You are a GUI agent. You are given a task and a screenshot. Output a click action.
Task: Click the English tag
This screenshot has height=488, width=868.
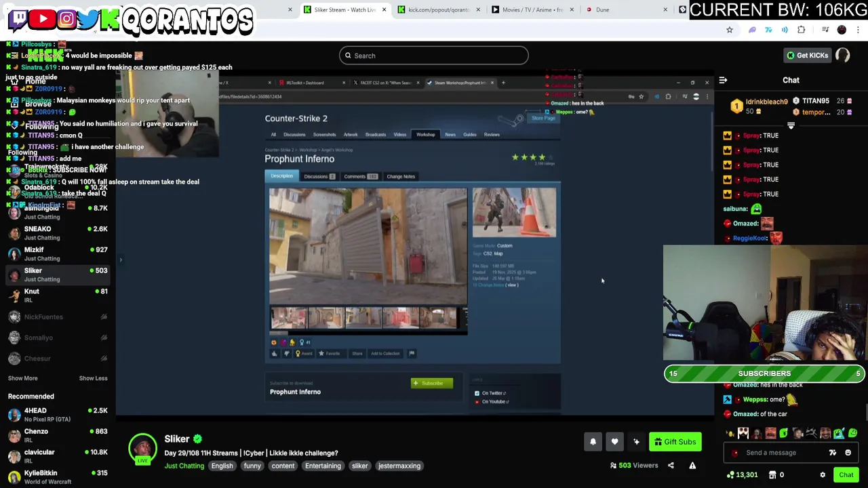coord(222,466)
